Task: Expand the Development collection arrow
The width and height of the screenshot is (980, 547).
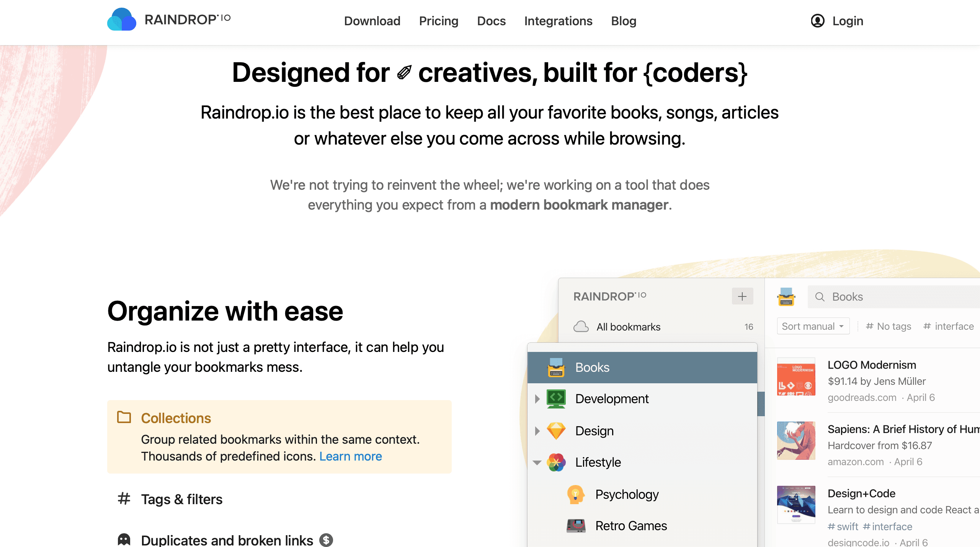Action: (x=537, y=399)
